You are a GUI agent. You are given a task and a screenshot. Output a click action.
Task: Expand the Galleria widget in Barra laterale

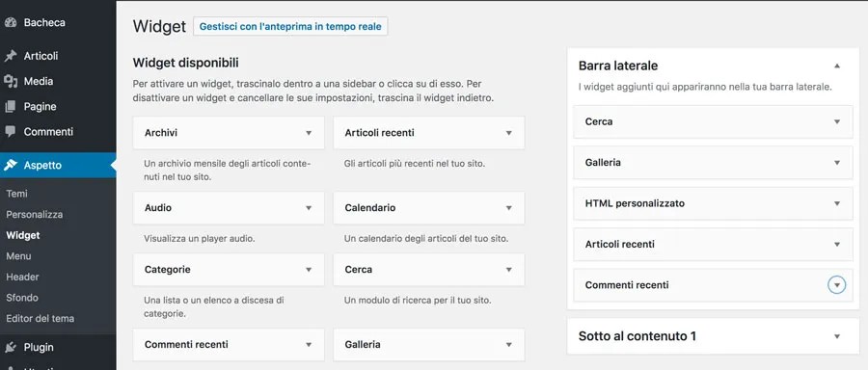click(x=837, y=163)
